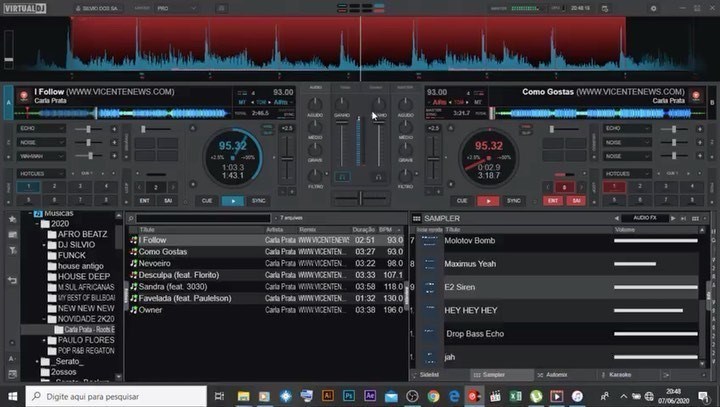Trigger hot cue pad 3 on deck B
The width and height of the screenshot is (720, 407).
(666, 187)
